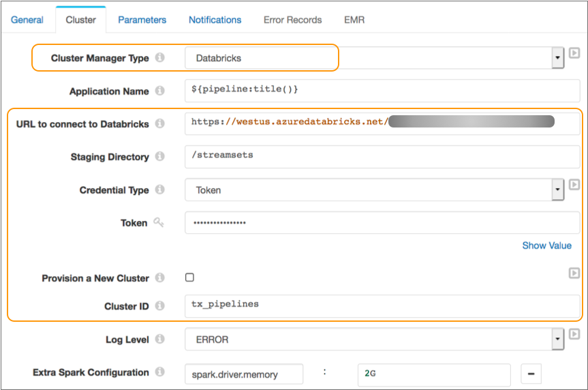Focus the Application Name field

pos(382,91)
